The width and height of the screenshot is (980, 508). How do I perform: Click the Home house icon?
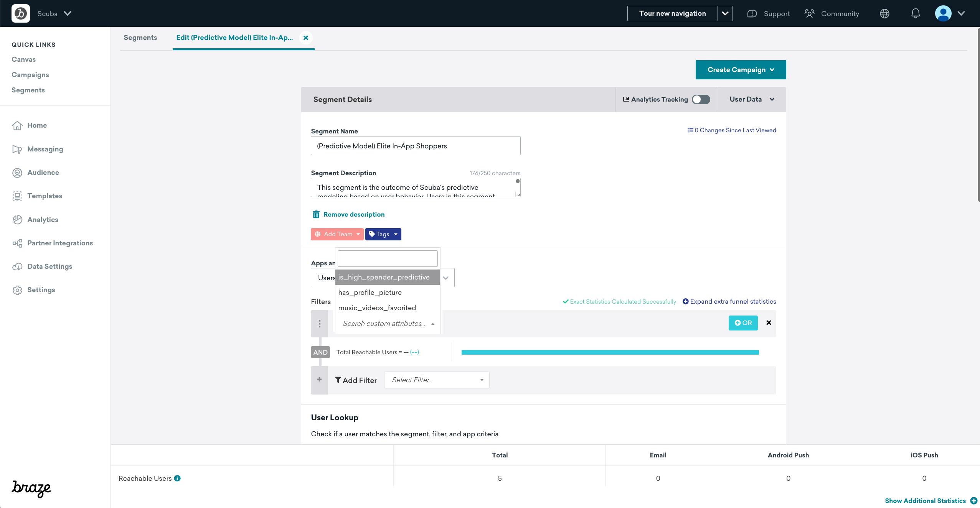pyautogui.click(x=17, y=125)
